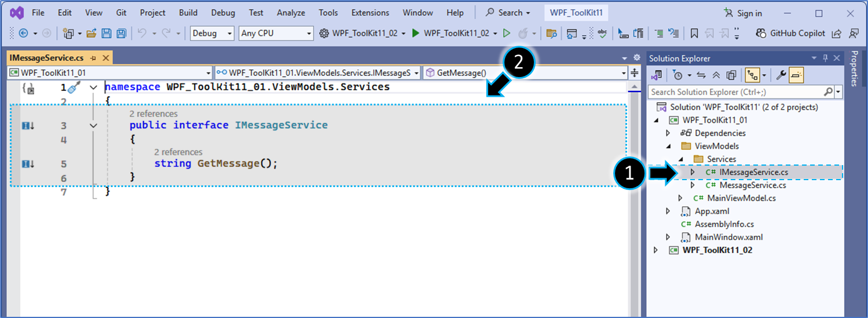Start debugging with the solid green play icon
Image resolution: width=868 pixels, height=318 pixels.
click(x=416, y=34)
